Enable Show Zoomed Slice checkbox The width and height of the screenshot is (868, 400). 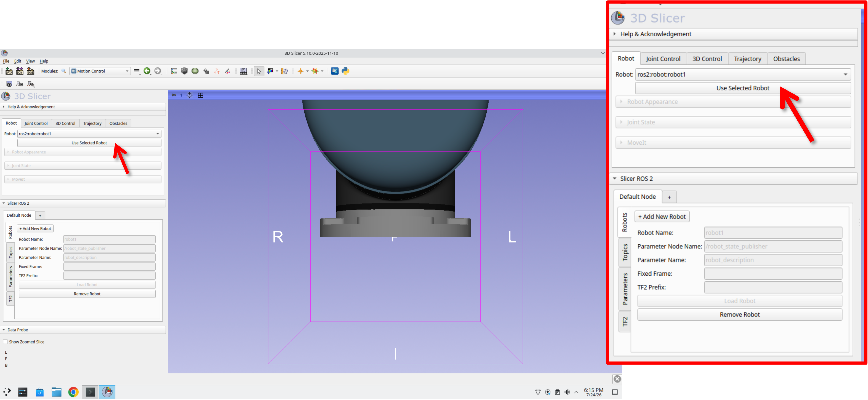coord(5,342)
